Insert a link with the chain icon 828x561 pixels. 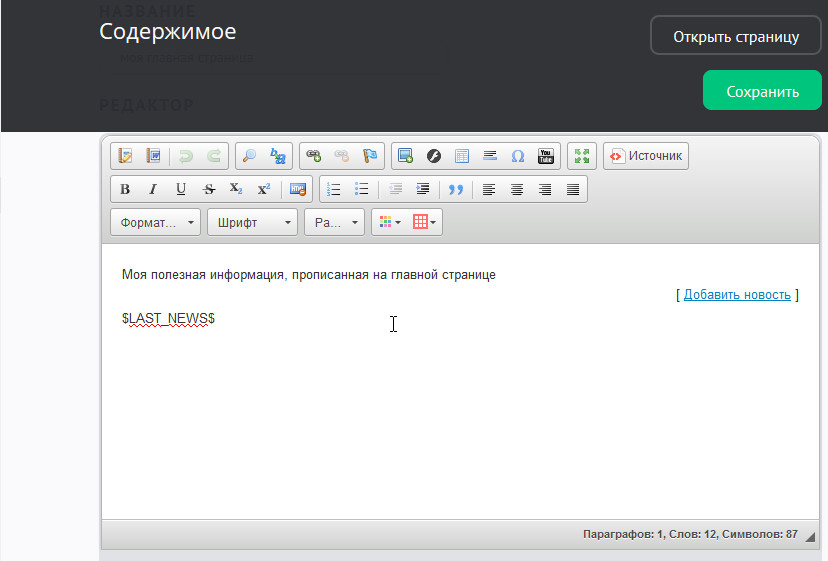pos(314,156)
